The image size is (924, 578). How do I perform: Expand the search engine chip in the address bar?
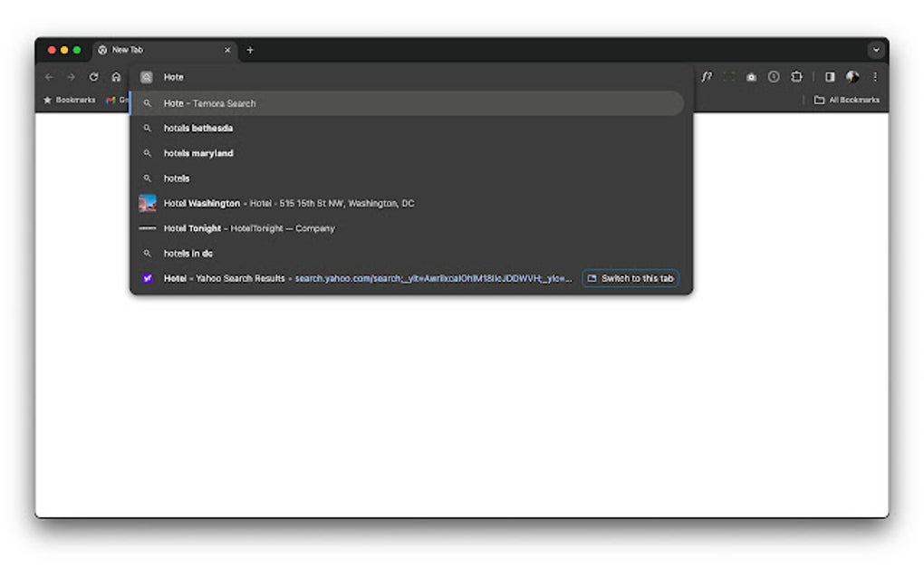148,77
